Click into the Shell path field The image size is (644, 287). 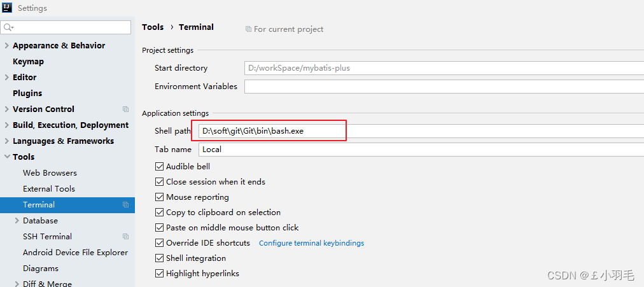[421, 131]
